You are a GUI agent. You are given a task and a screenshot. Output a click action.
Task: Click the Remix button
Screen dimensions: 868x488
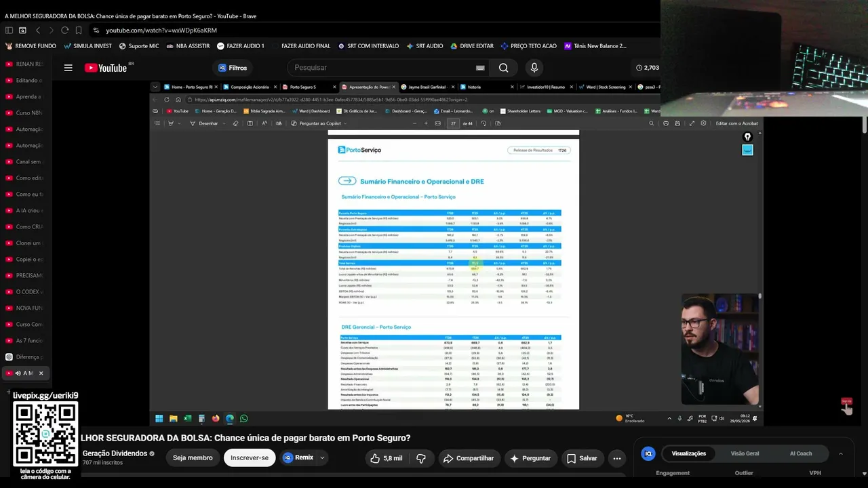point(298,458)
